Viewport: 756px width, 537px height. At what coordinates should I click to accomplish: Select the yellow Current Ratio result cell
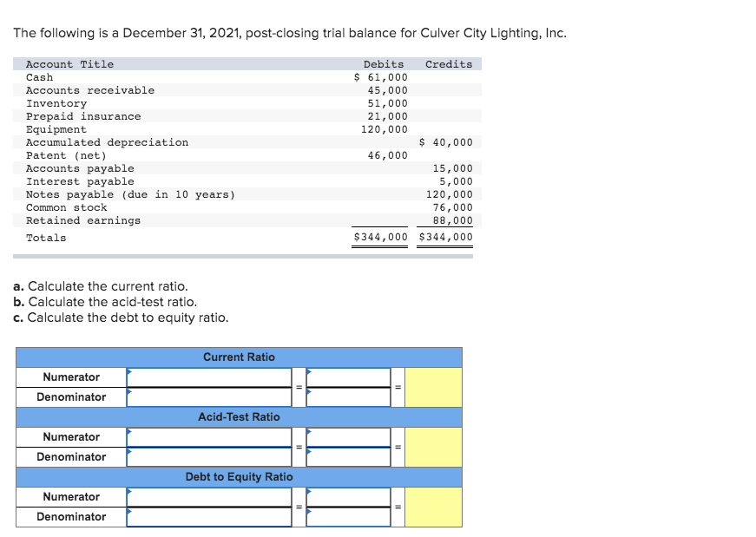pyautogui.click(x=433, y=387)
